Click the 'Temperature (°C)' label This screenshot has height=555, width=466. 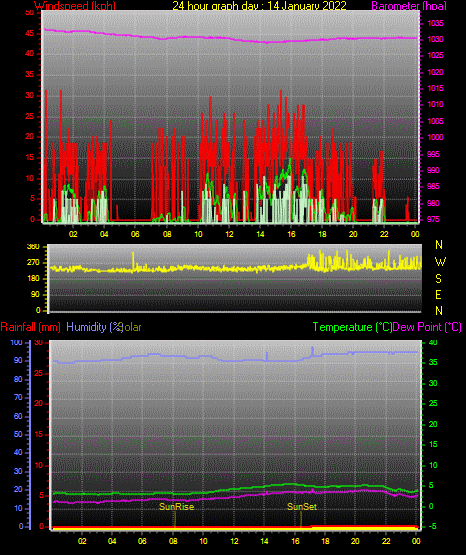tap(352, 327)
